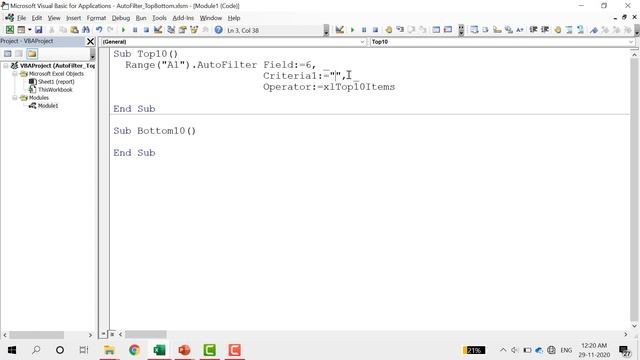Open Excel from the taskbar
This screenshot has width=640, height=360.
[x=159, y=350]
